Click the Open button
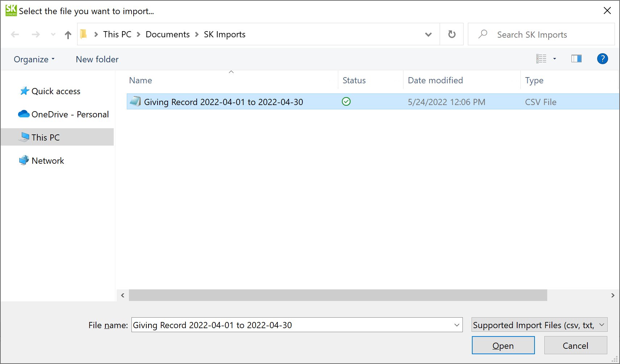 pyautogui.click(x=503, y=345)
